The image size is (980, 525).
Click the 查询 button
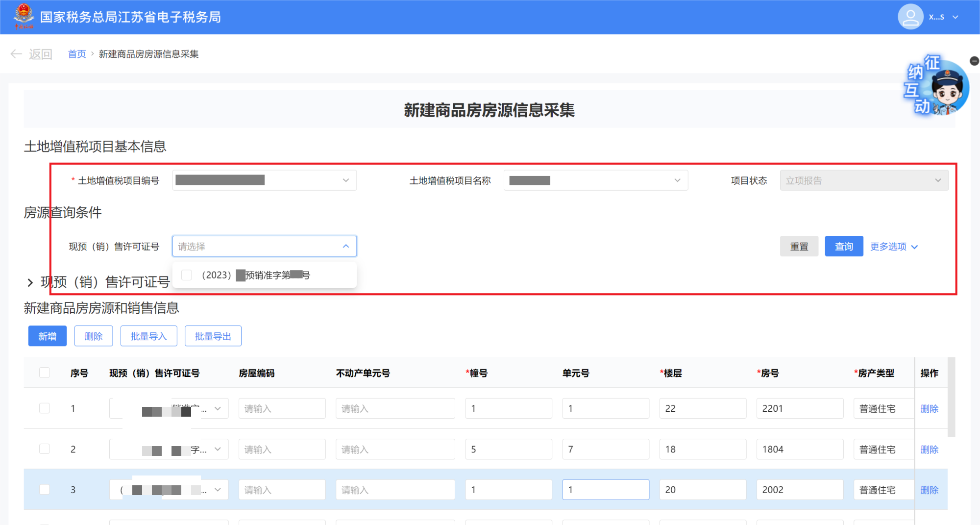(x=843, y=247)
